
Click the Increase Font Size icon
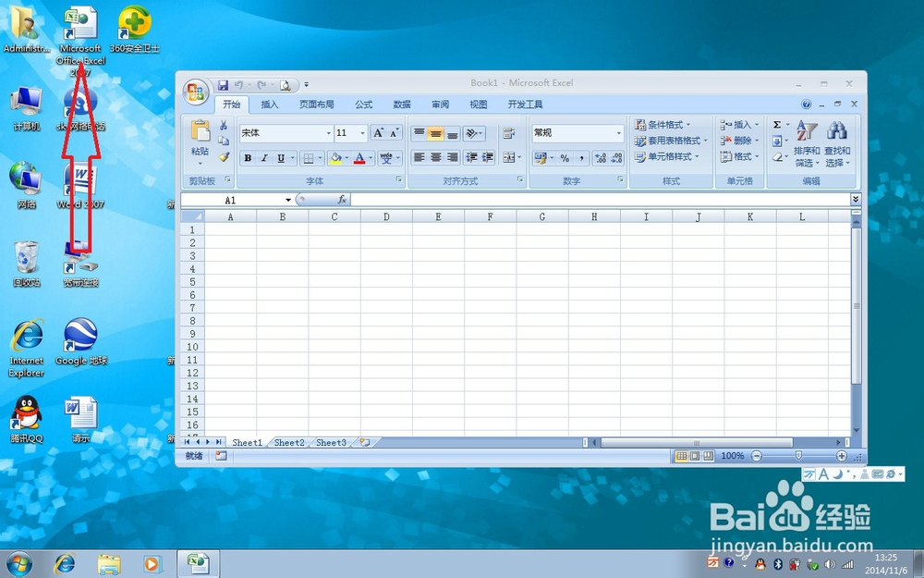378,132
